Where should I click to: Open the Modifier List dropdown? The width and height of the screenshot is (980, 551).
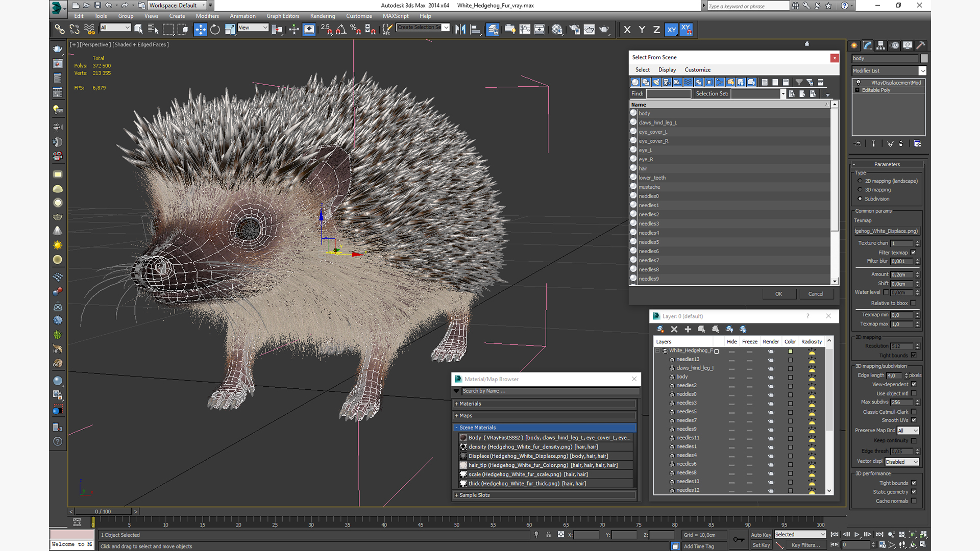(x=889, y=71)
